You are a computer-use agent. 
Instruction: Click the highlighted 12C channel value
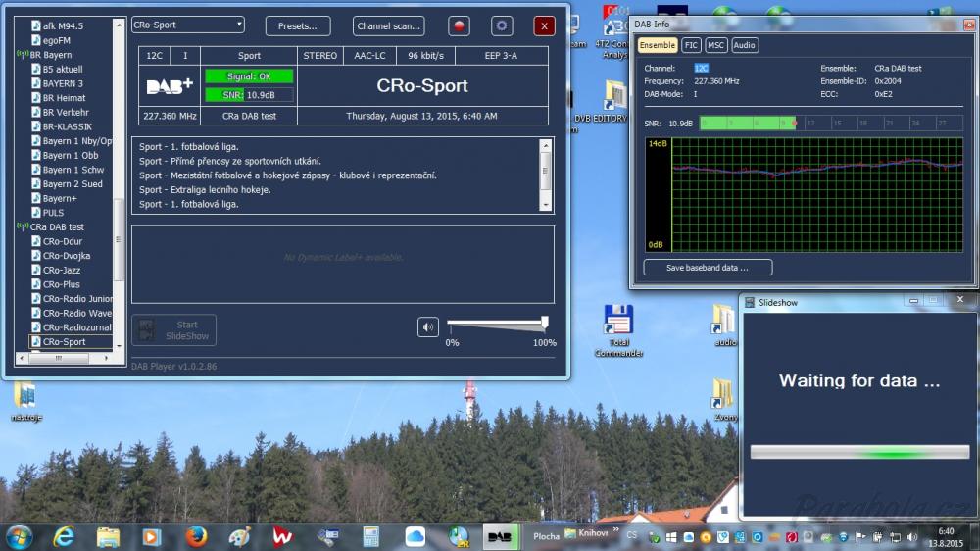pos(702,68)
